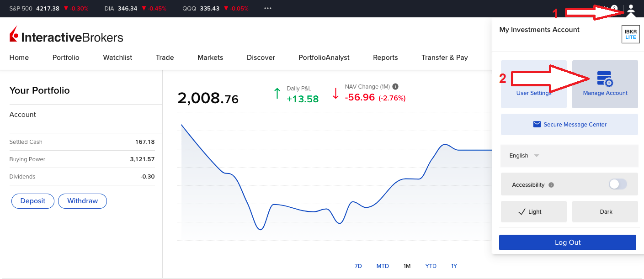Select the MTD chart range
The height and width of the screenshot is (279, 644).
click(x=383, y=266)
